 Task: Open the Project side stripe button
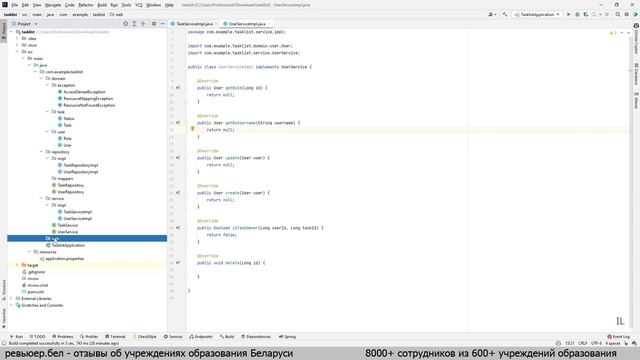pyautogui.click(x=4, y=31)
